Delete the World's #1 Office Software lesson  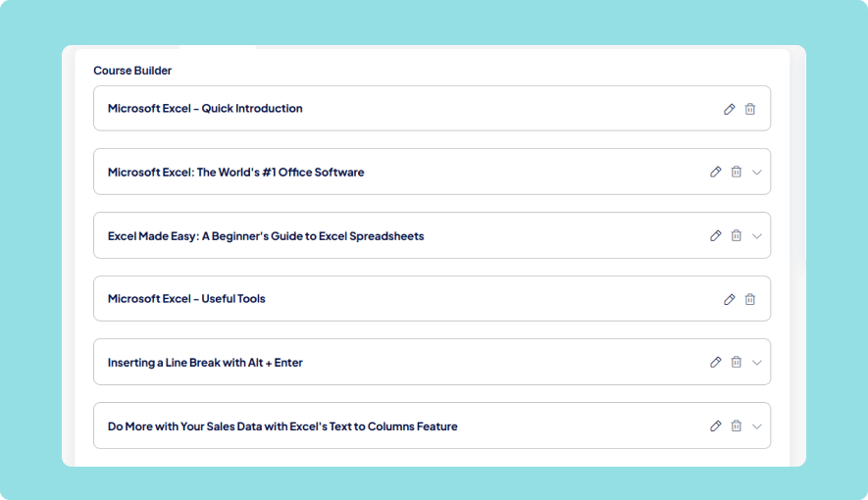(737, 172)
